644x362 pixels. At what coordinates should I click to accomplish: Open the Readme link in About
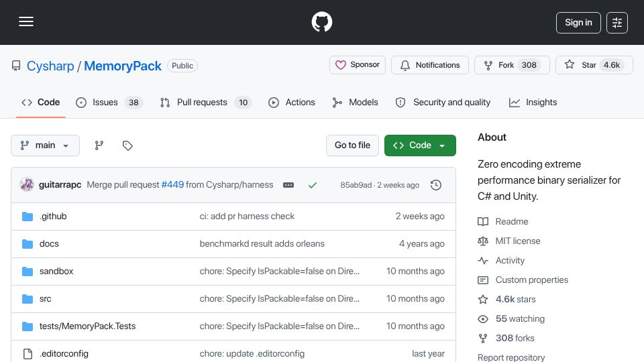point(502,222)
